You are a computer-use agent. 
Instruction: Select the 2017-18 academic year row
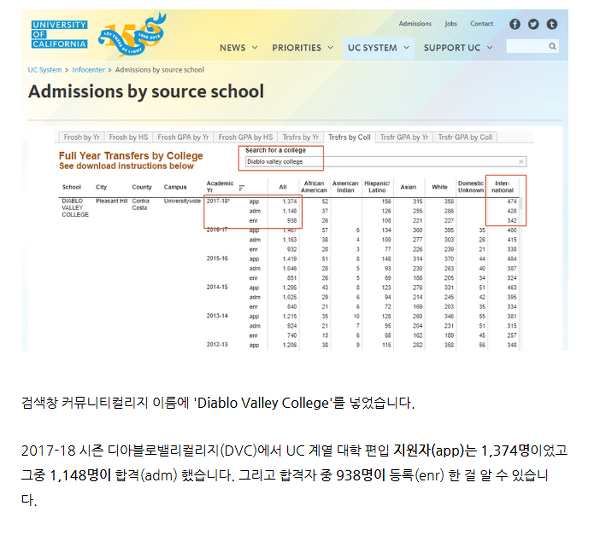pos(218,201)
